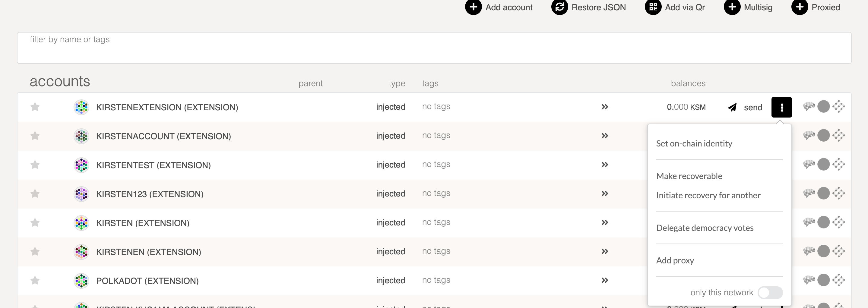Expand details for KIRSTENACCOUNT with the chevron
Screen dimensions: 868x308
tap(605, 136)
